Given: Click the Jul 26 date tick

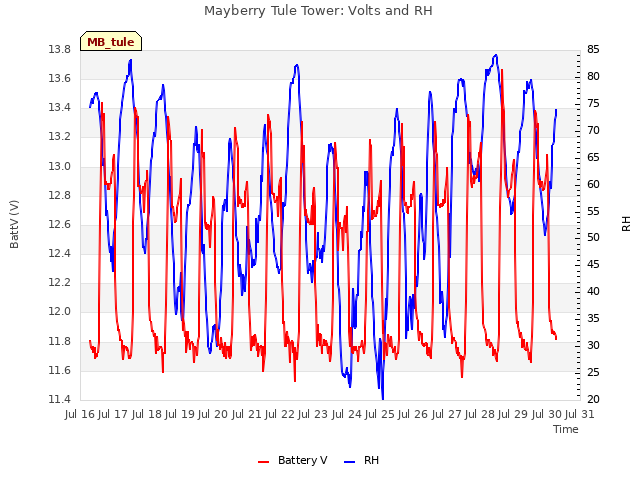Looking at the screenshot, I should (413, 414).
